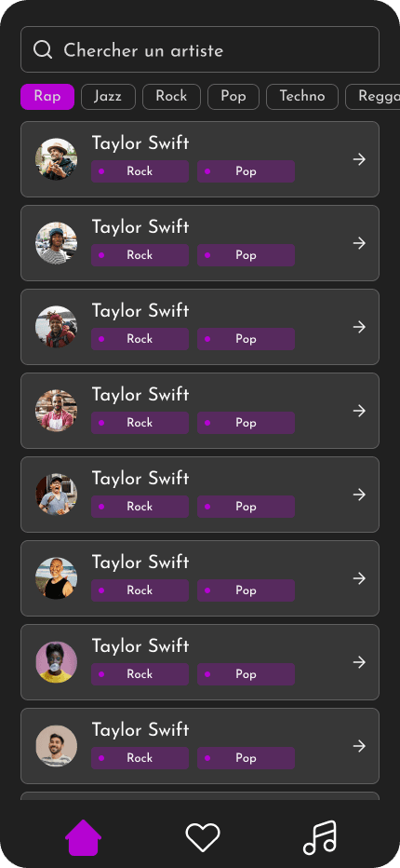This screenshot has height=868, width=400.
Task: Click the search magnifier icon
Action: point(43,49)
